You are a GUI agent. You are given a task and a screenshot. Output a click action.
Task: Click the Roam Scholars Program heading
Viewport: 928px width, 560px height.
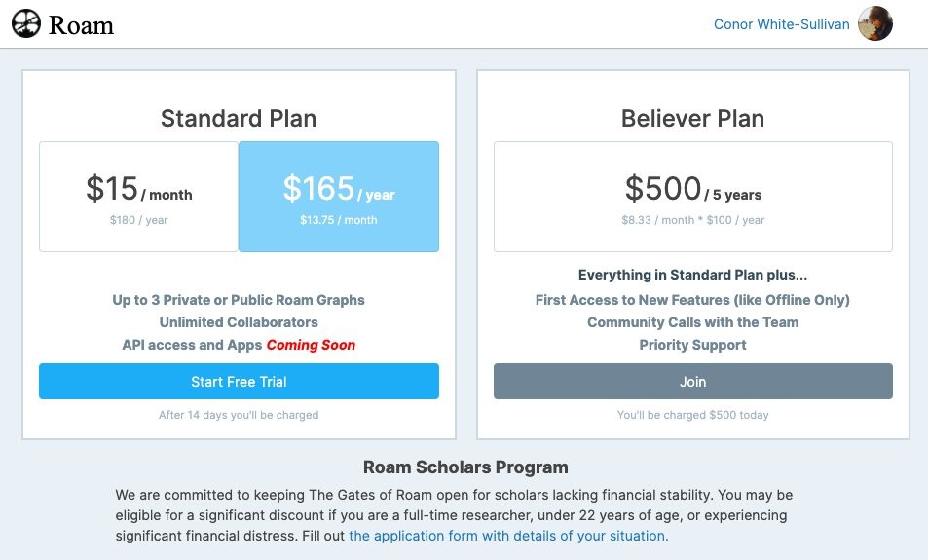(x=465, y=467)
